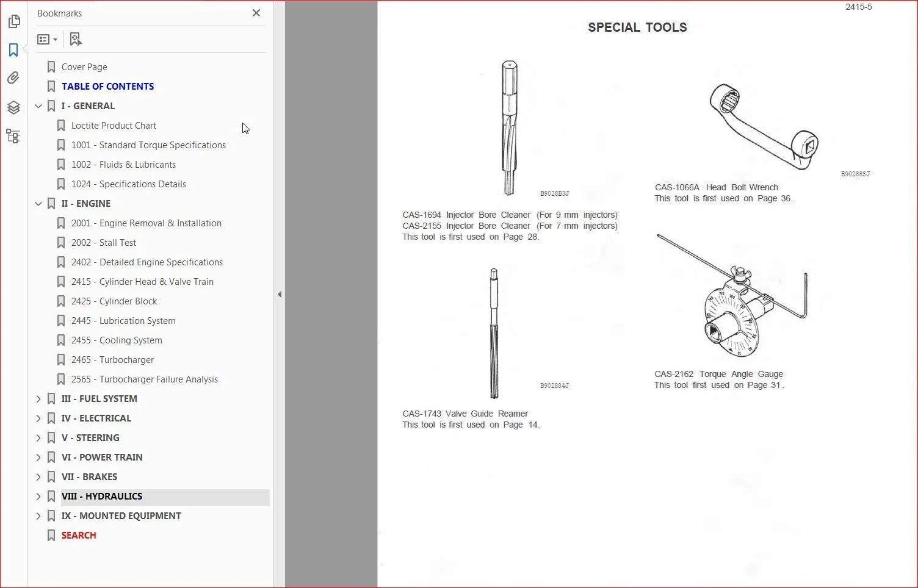Open 1024 - Specifications Details bookmark
Screen dimensions: 918x588
point(129,184)
